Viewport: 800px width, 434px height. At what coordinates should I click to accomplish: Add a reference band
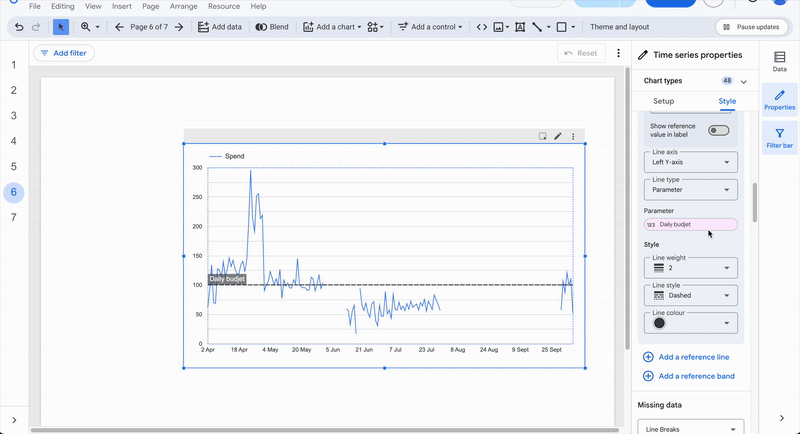(x=689, y=376)
